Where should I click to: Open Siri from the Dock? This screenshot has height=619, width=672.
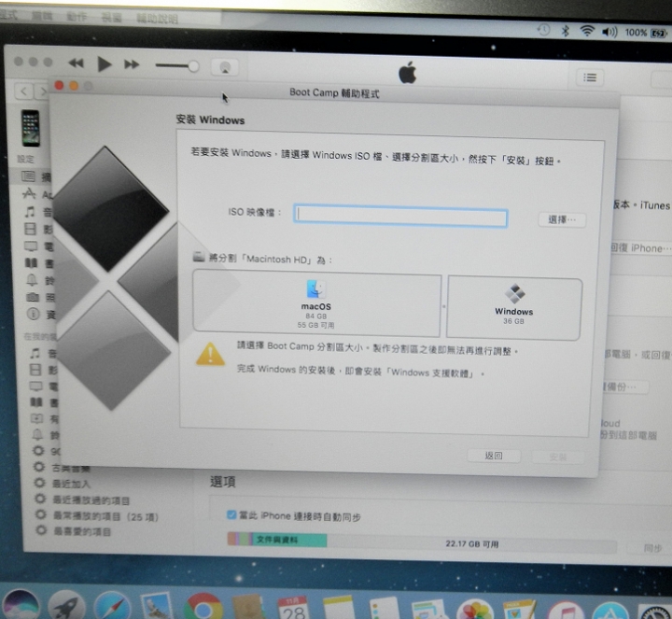(x=19, y=605)
